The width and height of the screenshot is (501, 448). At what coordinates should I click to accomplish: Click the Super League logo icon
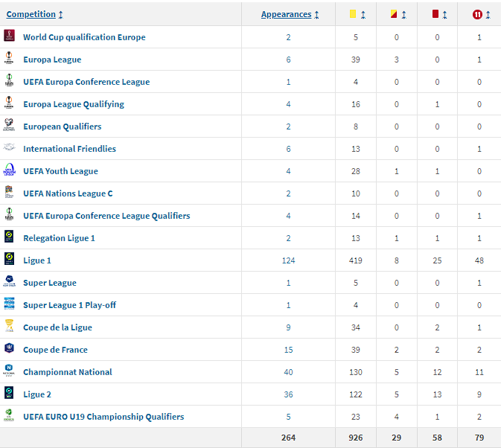pos(9,282)
